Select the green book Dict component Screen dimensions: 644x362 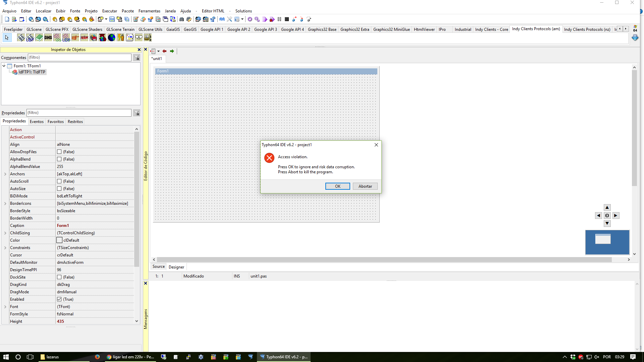coord(39,38)
